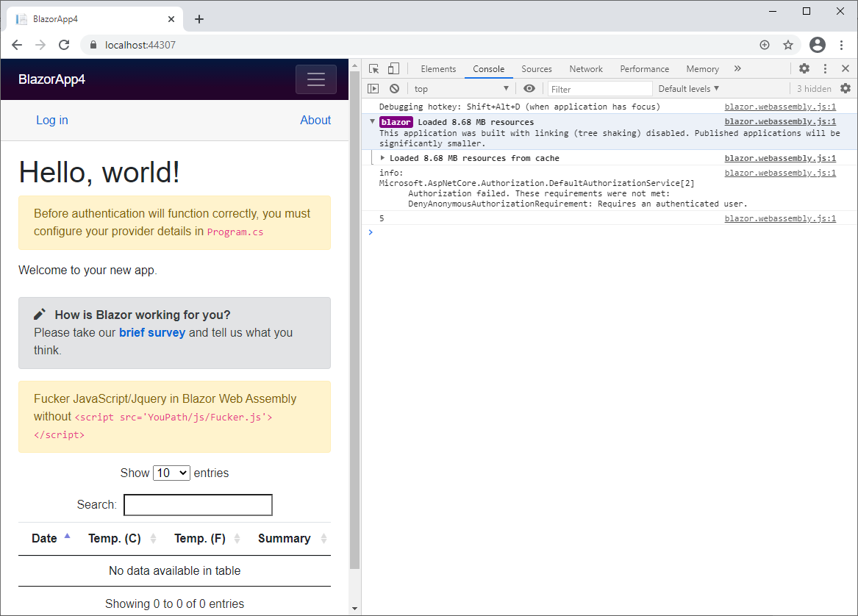Screen dimensions: 858x616
Task: Bookmark this page with the star icon
Action: [788, 45]
